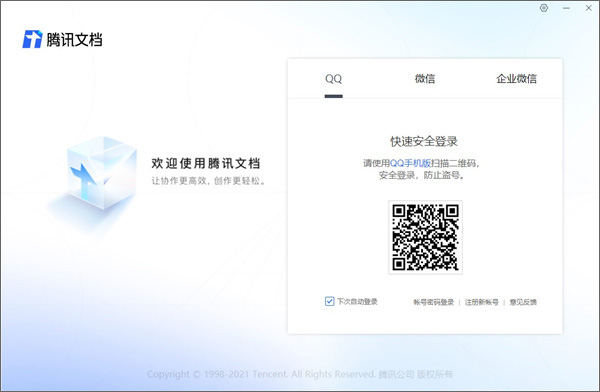600x392 pixels.
Task: Click 注册新帐号 to register
Action: pyautogui.click(x=481, y=302)
